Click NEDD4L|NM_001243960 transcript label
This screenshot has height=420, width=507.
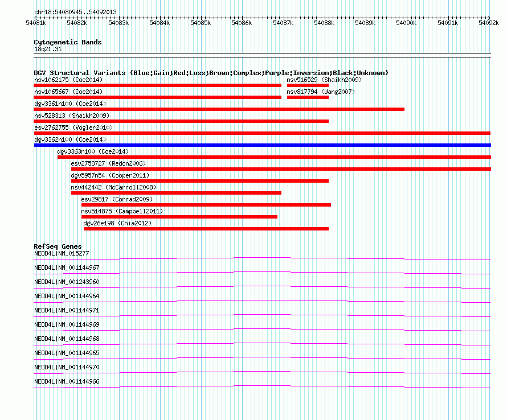(x=67, y=282)
